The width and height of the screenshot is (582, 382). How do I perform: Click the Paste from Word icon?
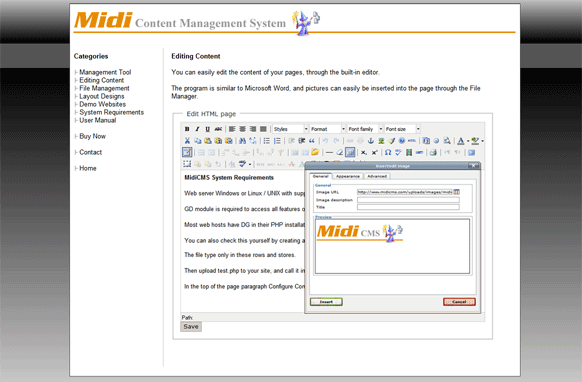pyautogui.click(x=229, y=141)
